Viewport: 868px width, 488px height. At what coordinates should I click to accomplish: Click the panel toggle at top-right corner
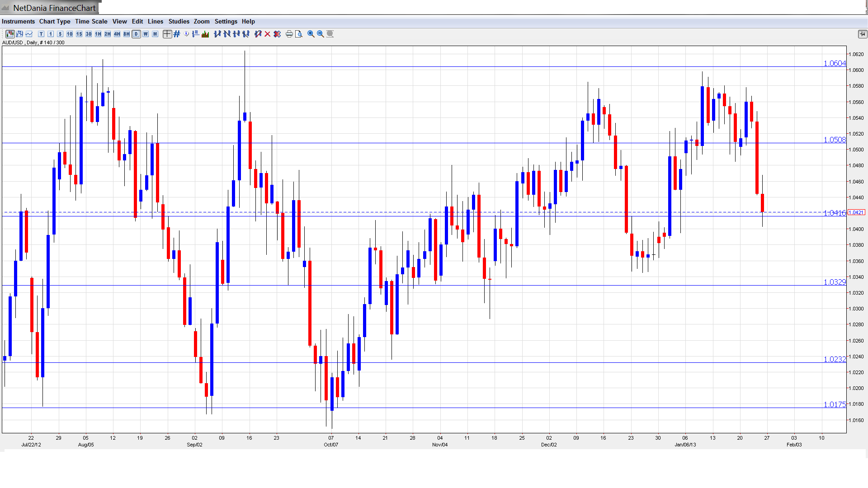(862, 34)
